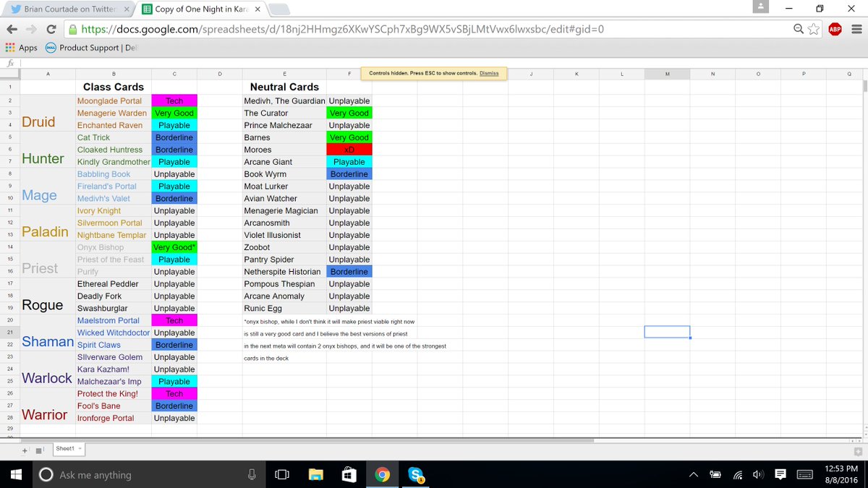Click the horizontal scrollbar of the sheet

307,440
